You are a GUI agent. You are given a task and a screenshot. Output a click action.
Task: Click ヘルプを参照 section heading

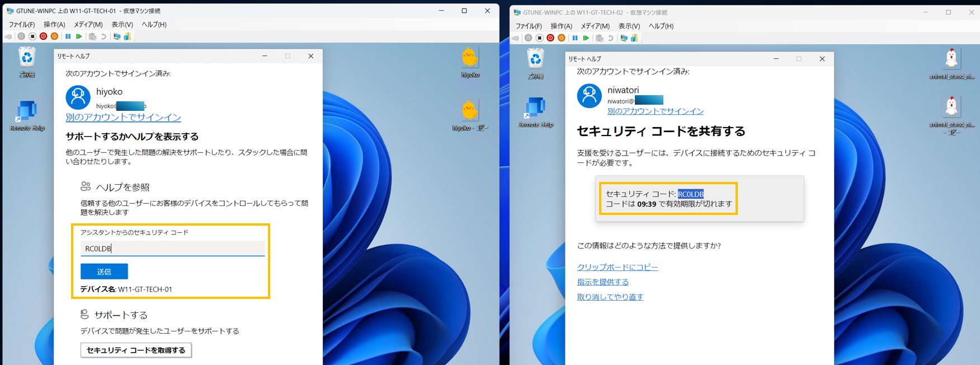(123, 187)
